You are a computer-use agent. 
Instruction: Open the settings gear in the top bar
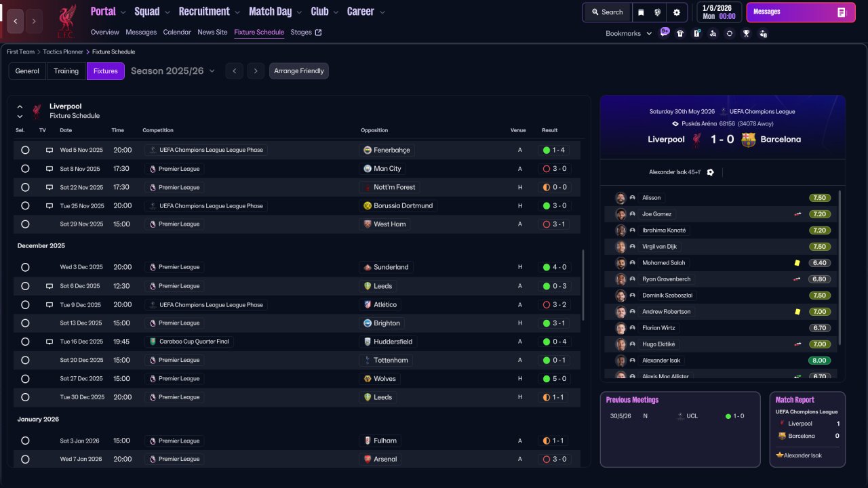click(x=677, y=12)
